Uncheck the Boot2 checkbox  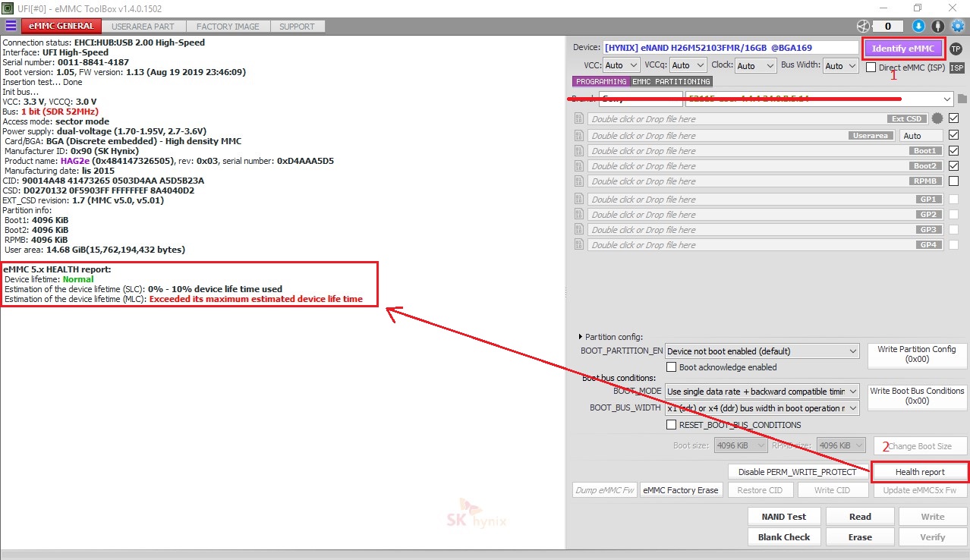click(953, 165)
